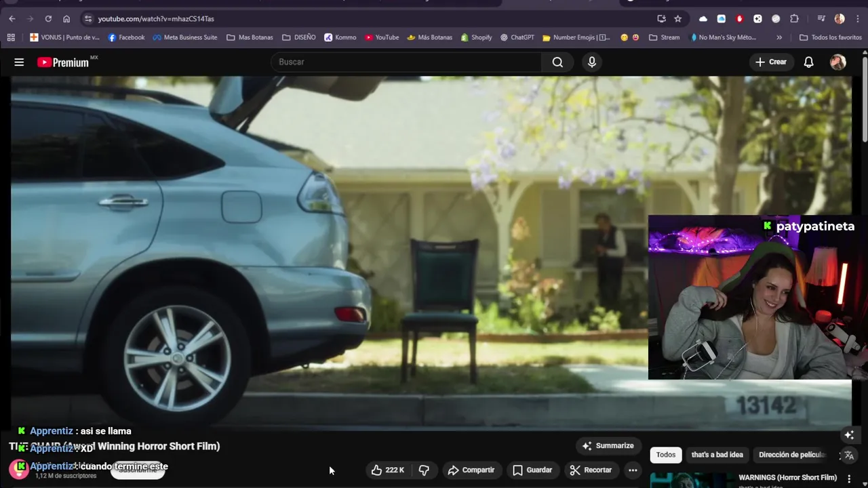Open Chrome profile avatar

point(840,19)
